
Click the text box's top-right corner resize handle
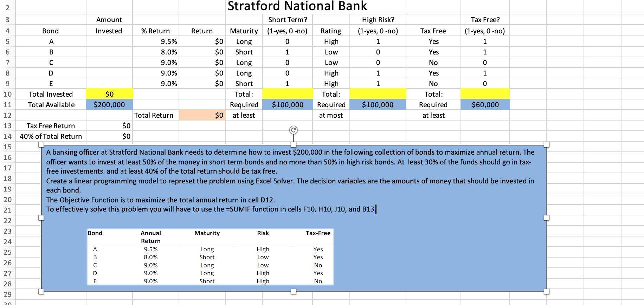pyautogui.click(x=546, y=145)
